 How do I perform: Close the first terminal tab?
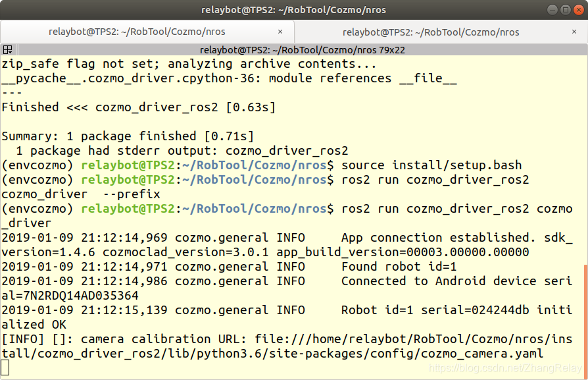tap(280, 32)
